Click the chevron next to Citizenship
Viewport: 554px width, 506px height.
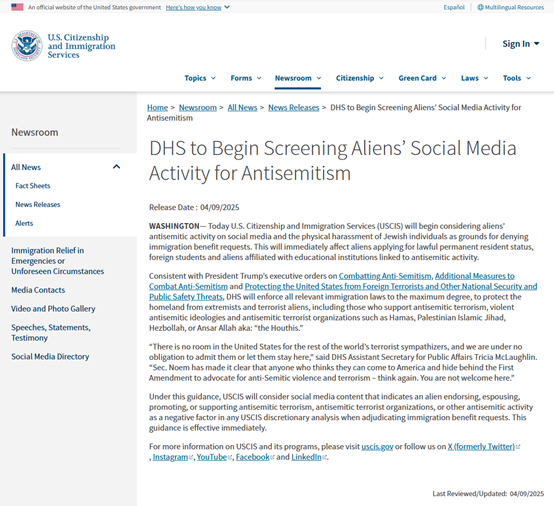tap(381, 78)
